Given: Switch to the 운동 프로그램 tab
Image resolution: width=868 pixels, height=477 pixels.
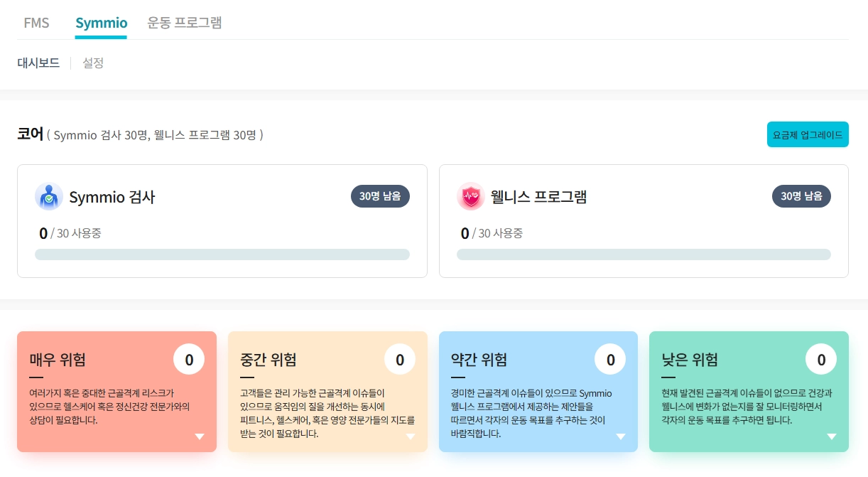Looking at the screenshot, I should tap(185, 23).
